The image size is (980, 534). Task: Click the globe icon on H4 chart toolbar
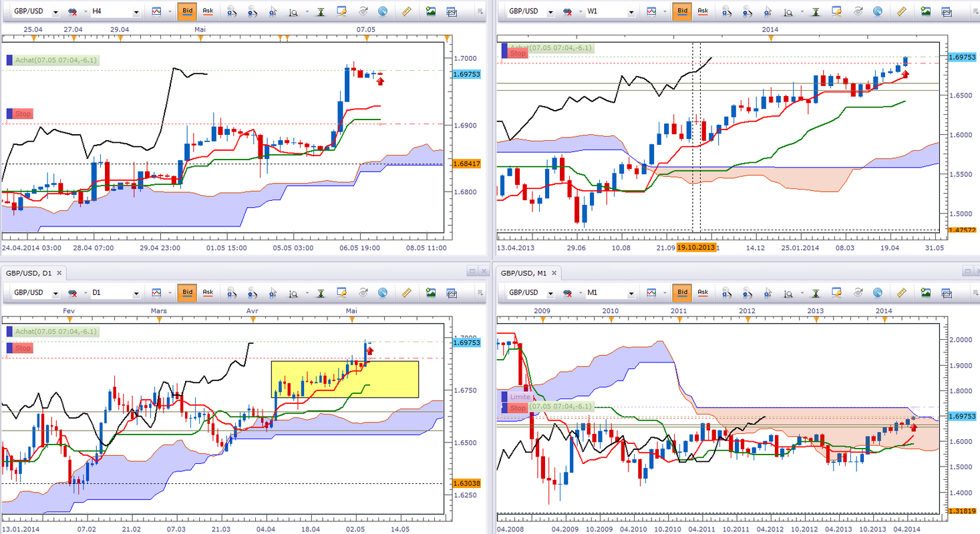tap(383, 11)
